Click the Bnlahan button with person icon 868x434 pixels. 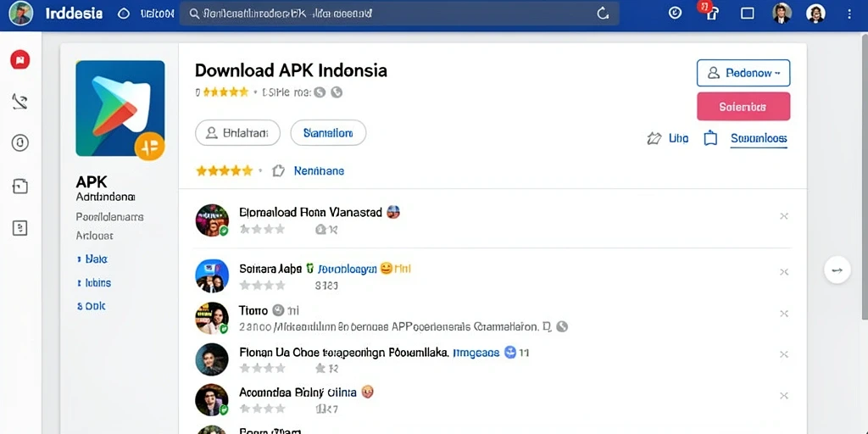pos(237,133)
